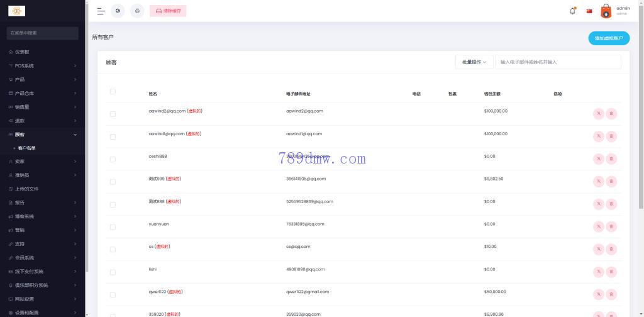
Task: Click the China flag language icon
Action: [589, 11]
